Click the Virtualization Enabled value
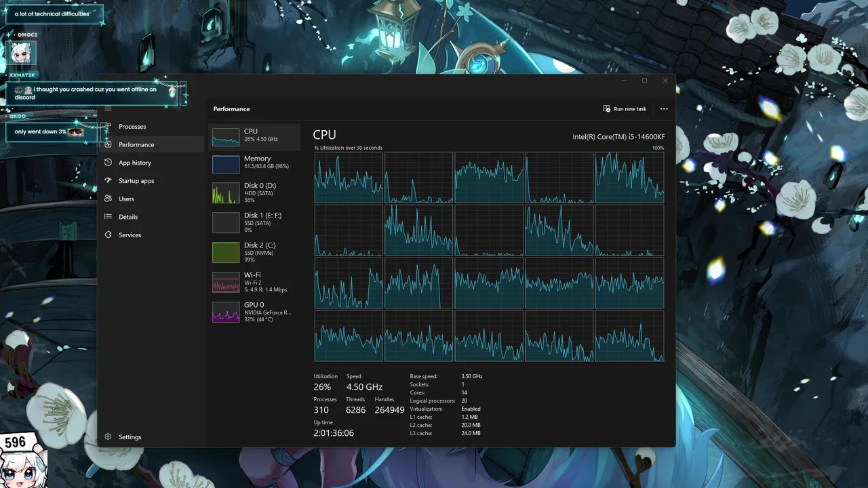 click(471, 409)
